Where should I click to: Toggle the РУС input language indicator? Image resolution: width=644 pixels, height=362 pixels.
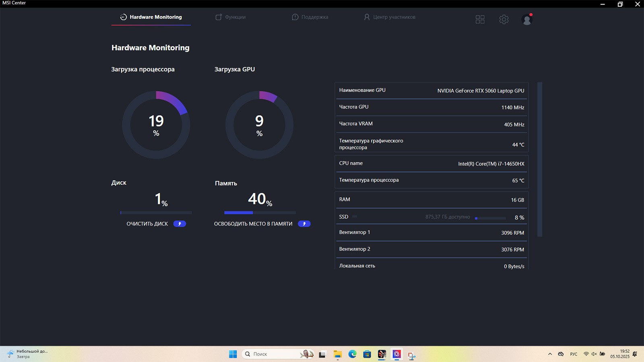point(574,354)
